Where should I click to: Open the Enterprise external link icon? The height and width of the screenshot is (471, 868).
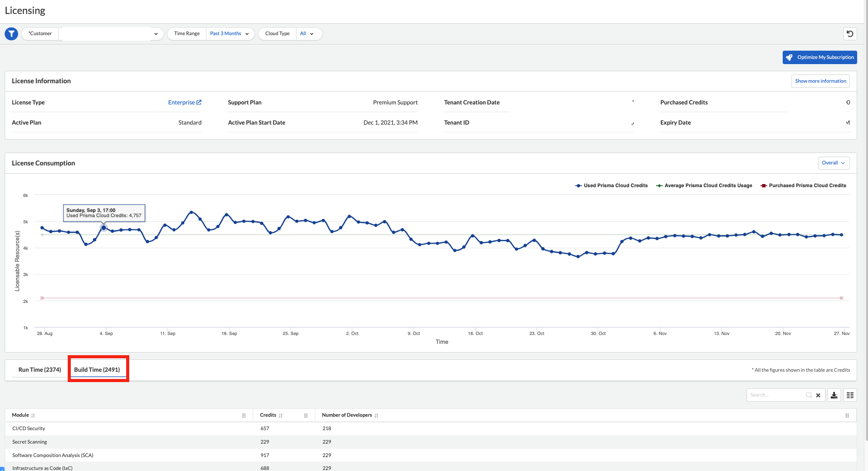[199, 102]
